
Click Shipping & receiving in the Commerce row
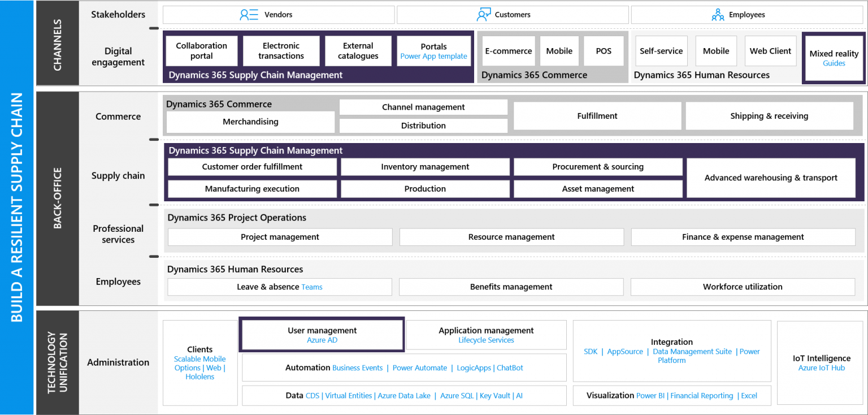point(769,116)
